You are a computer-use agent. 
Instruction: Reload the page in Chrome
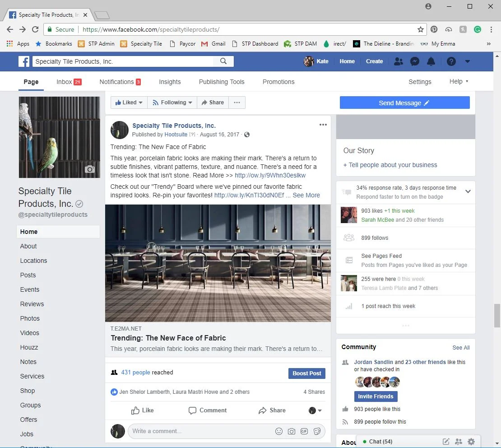pos(35,29)
